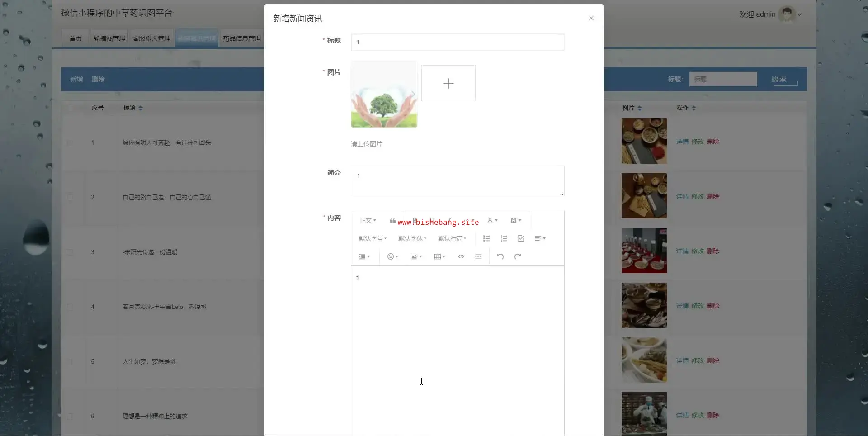Viewport: 868px width, 436px height.
Task: Close the 新增新闻资讯 dialog
Action: [591, 18]
